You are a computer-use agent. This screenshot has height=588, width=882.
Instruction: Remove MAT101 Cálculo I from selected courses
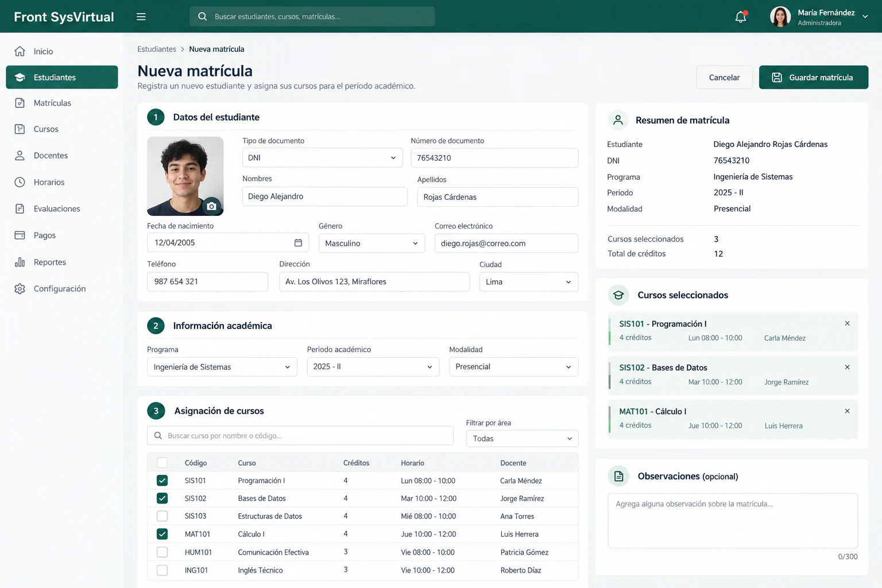pos(847,411)
